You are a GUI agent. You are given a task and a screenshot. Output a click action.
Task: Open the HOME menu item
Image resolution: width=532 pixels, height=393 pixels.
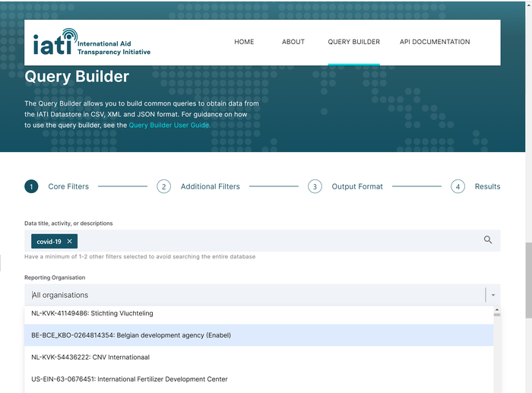244,42
